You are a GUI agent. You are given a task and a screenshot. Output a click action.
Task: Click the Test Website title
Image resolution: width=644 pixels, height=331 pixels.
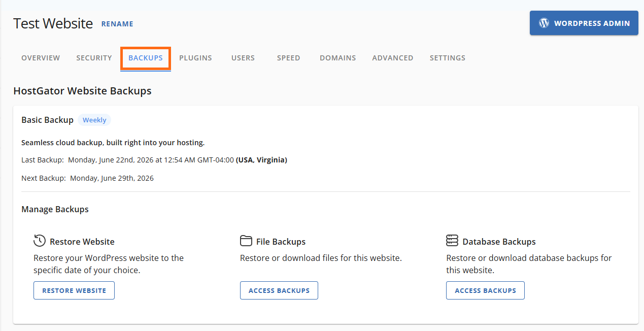pyautogui.click(x=53, y=23)
